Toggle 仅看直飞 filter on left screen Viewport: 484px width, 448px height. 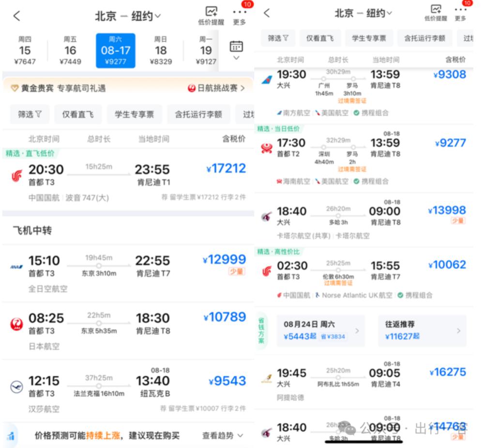78,115
